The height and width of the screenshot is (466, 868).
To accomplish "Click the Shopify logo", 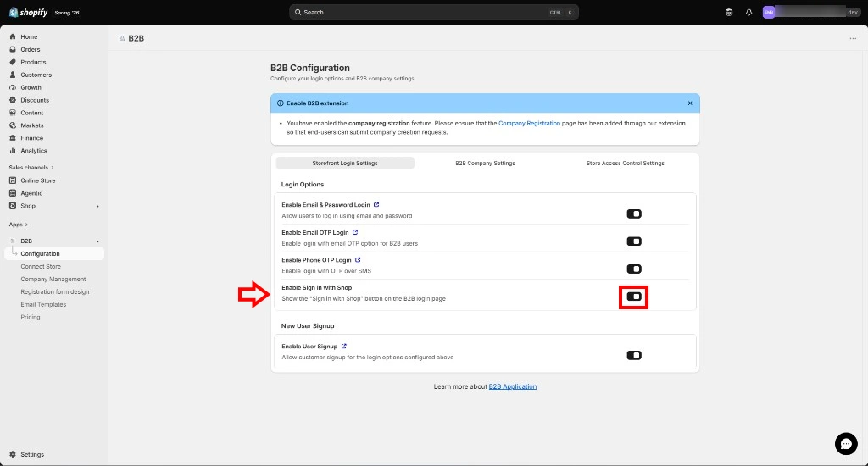I will [28, 12].
